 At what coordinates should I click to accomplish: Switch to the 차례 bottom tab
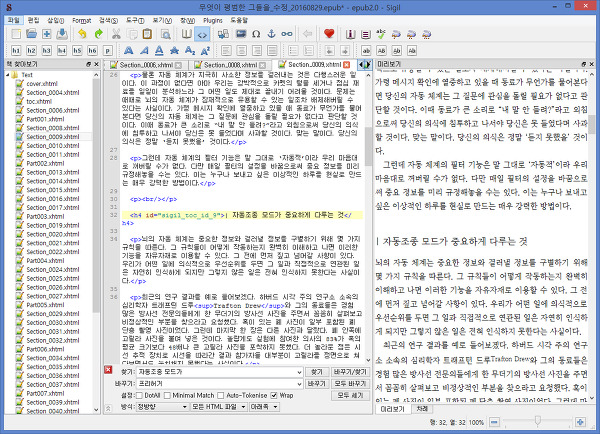(x=422, y=409)
